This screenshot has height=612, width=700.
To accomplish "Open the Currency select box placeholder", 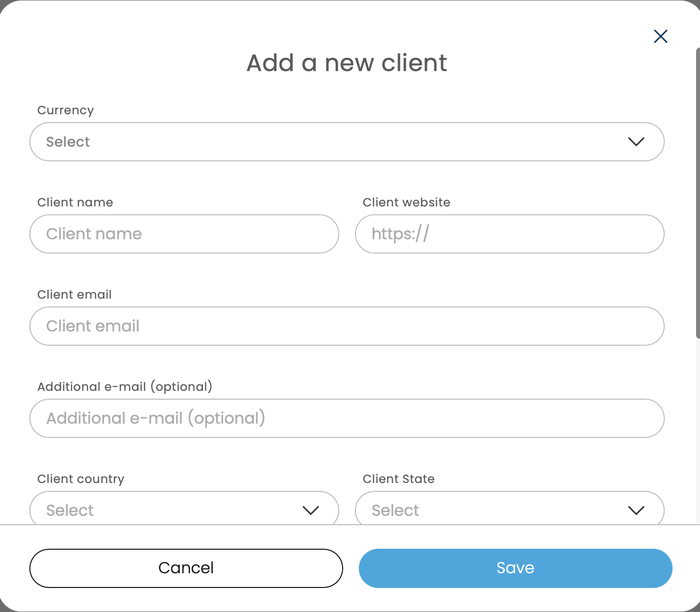I will (68, 142).
